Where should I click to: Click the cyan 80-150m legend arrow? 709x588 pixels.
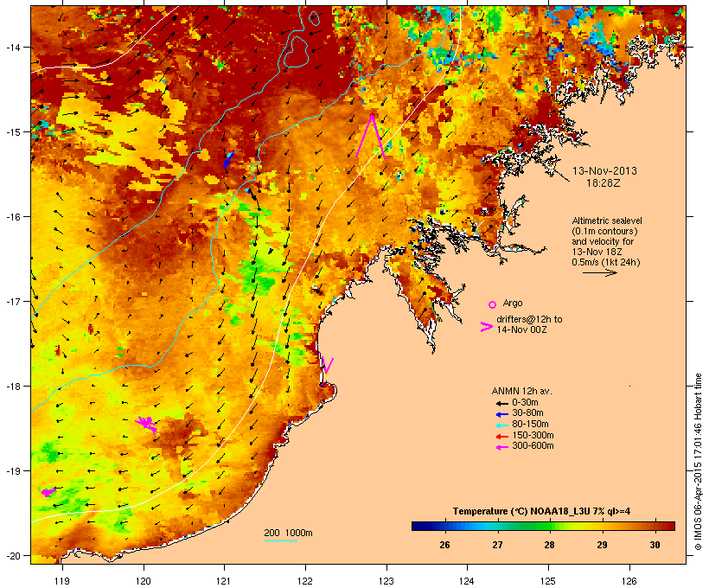(x=501, y=425)
